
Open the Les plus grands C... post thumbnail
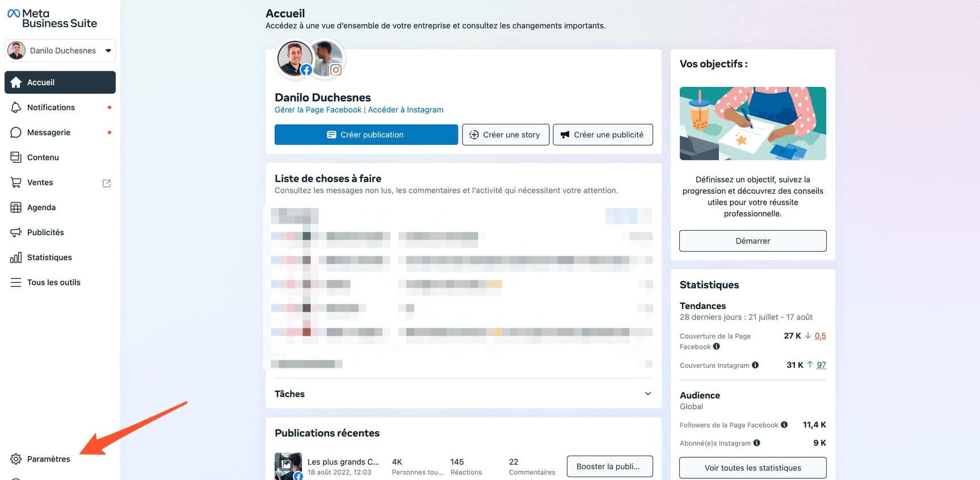288,466
